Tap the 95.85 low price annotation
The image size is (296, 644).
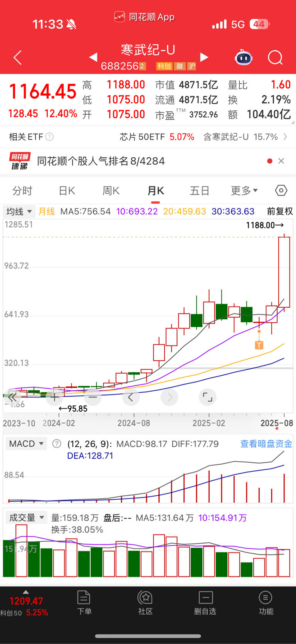click(73, 409)
